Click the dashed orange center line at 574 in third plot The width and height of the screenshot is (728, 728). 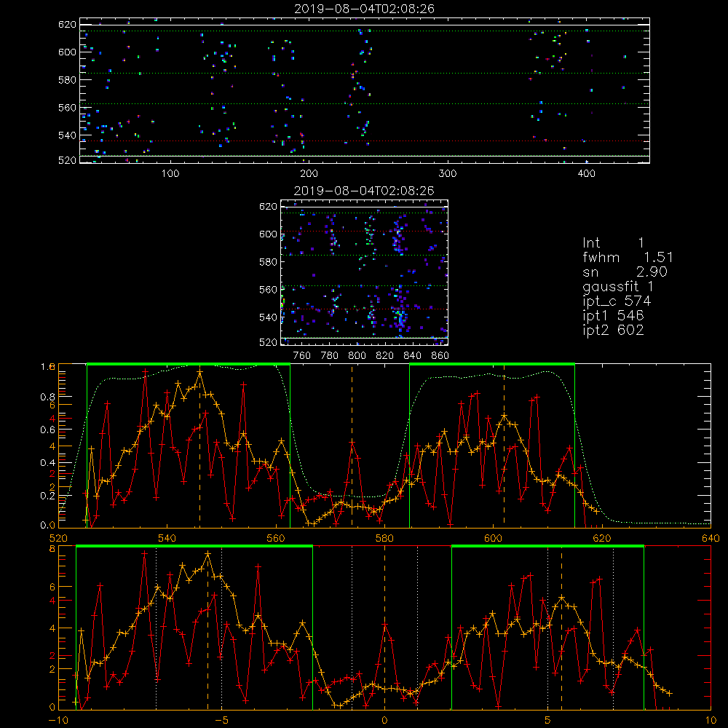(352, 446)
